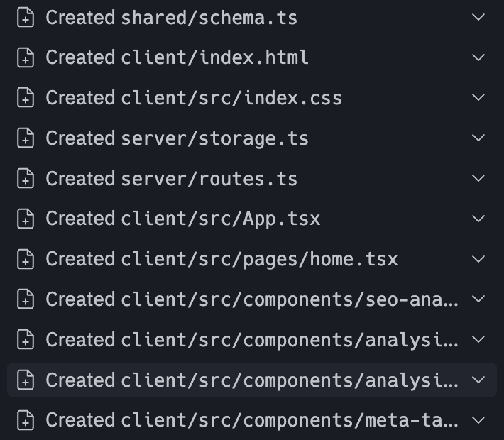Click the file icon next to client/index.html
The image size is (504, 440).
26,57
